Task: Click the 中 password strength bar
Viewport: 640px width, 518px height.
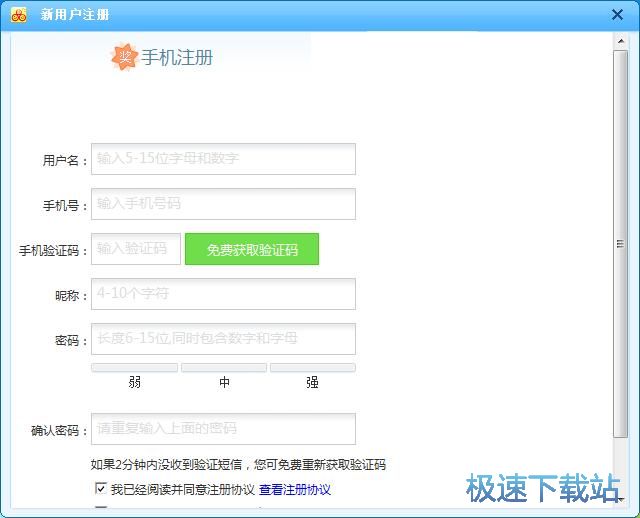Action: [x=224, y=367]
